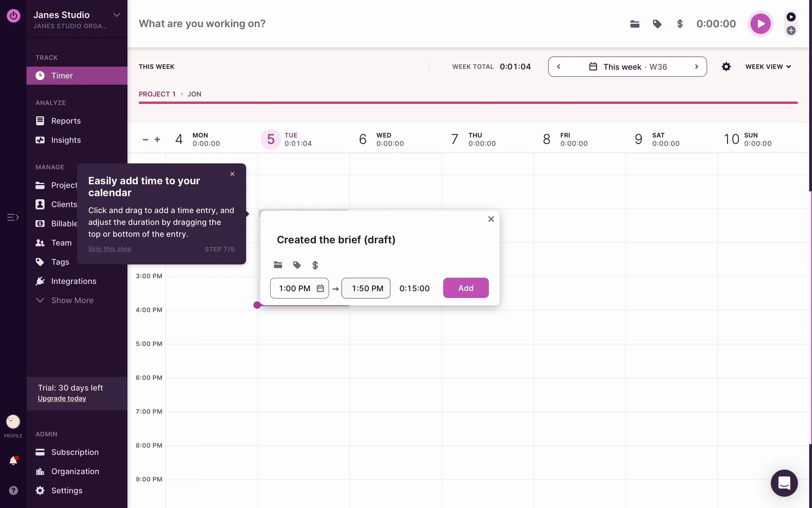The width and height of the screenshot is (812, 508).
Task: Open Reports in sidebar
Action: click(x=66, y=121)
